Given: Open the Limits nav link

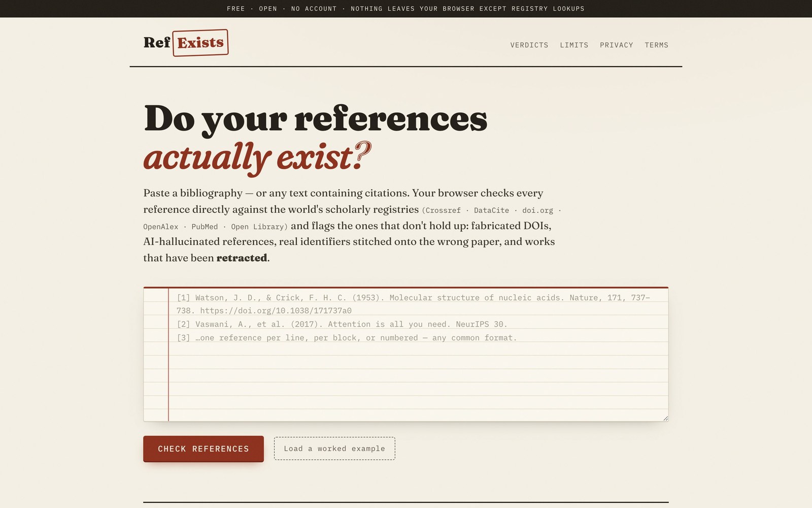Looking at the screenshot, I should point(574,45).
